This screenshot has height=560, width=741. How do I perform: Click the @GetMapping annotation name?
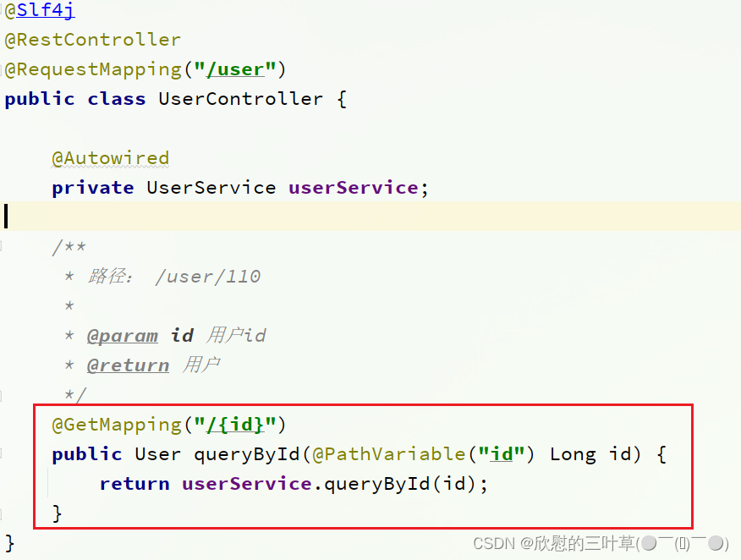coord(116,425)
